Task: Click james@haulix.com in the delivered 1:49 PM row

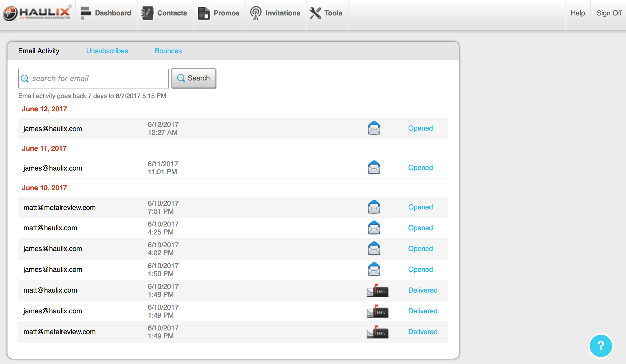Action: click(x=53, y=311)
